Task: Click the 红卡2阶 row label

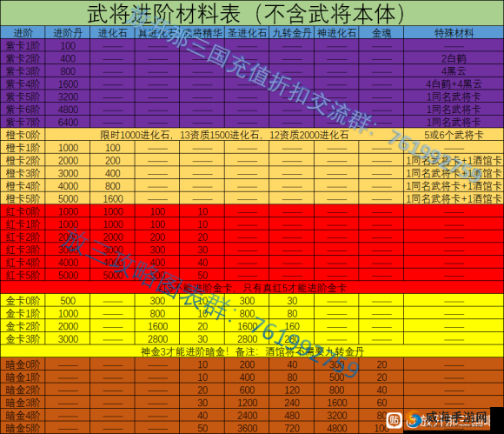Action: click(23, 237)
